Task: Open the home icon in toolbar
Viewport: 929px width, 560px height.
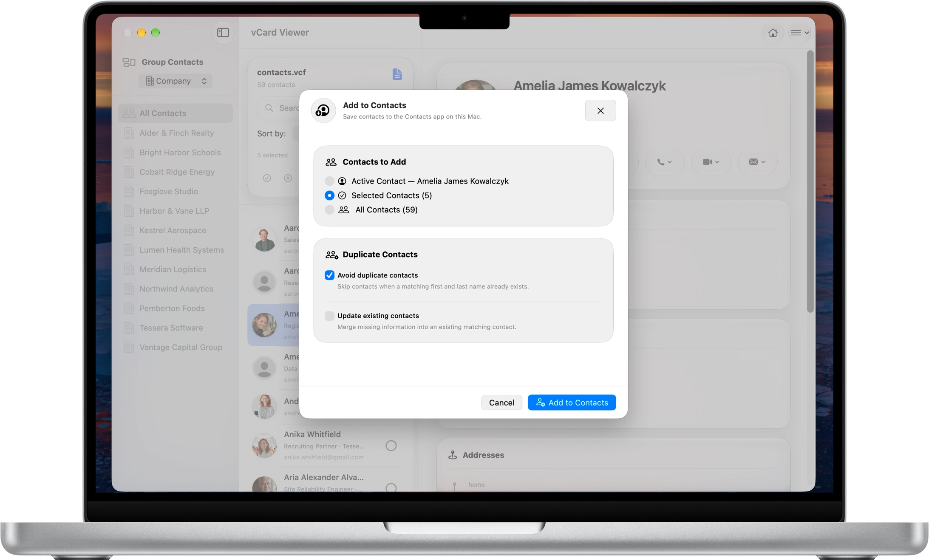Action: tap(773, 33)
